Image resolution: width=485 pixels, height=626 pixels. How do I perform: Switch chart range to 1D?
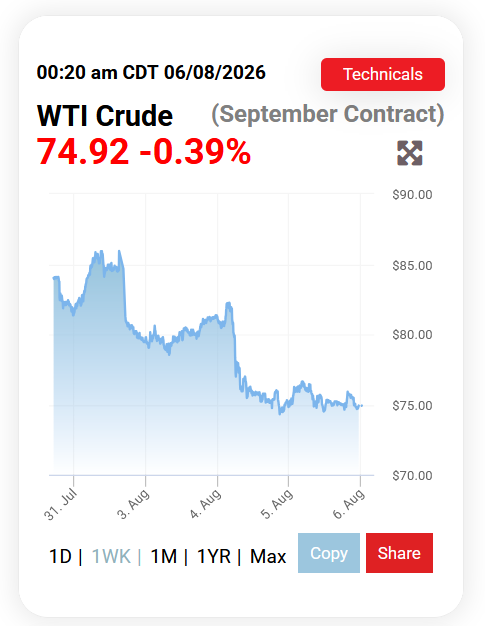pyautogui.click(x=60, y=556)
